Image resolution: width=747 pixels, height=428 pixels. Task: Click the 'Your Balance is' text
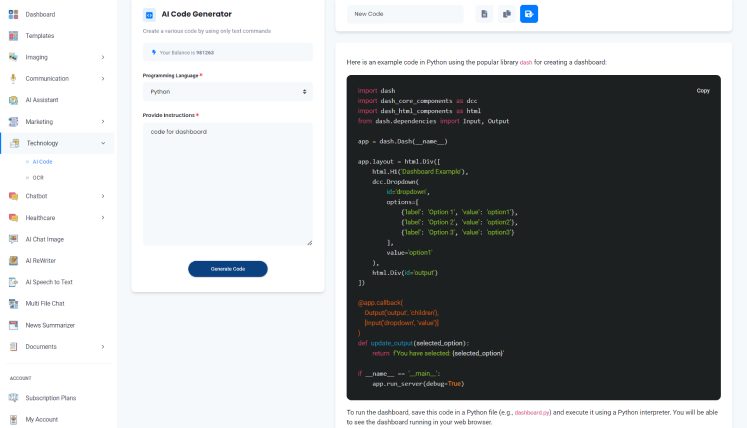click(x=177, y=52)
